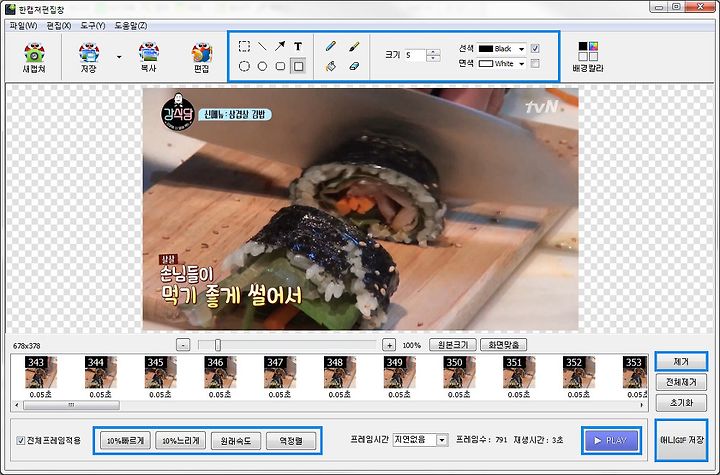Screen dimensions: 720x475
Task: Click the video frame preview image
Action: point(360,209)
